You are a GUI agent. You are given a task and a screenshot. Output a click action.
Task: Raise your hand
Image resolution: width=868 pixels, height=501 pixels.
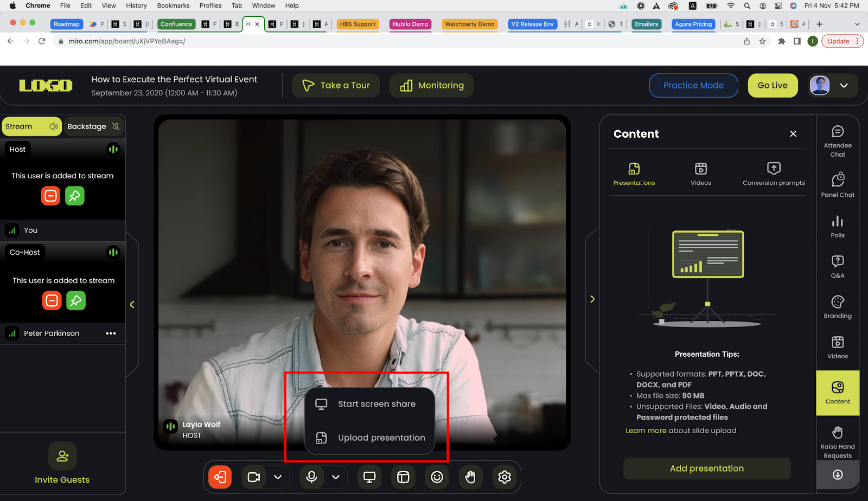tap(470, 477)
